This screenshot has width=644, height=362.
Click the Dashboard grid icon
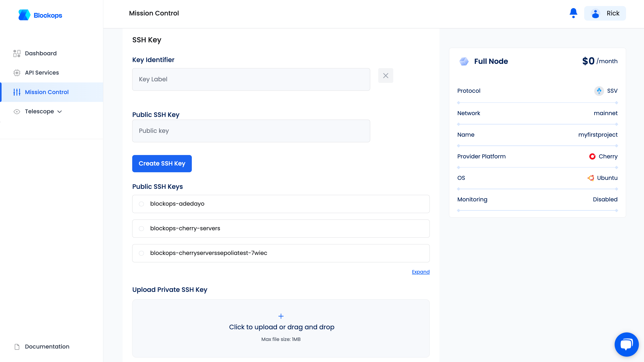coord(17,53)
